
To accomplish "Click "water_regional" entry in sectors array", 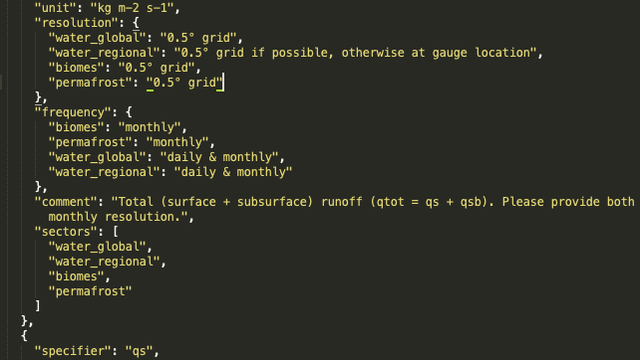I will pos(104,262).
